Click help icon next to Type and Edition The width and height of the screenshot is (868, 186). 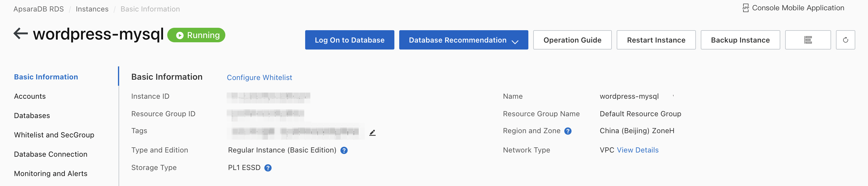pyautogui.click(x=344, y=150)
